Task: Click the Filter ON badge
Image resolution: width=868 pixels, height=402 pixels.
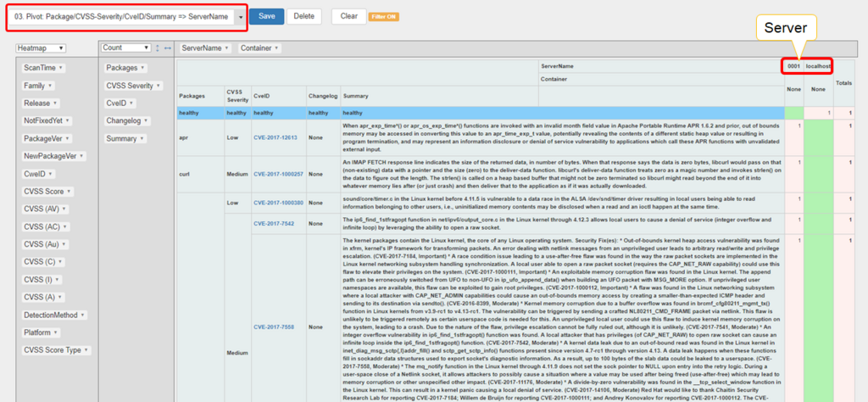Action: tap(384, 17)
